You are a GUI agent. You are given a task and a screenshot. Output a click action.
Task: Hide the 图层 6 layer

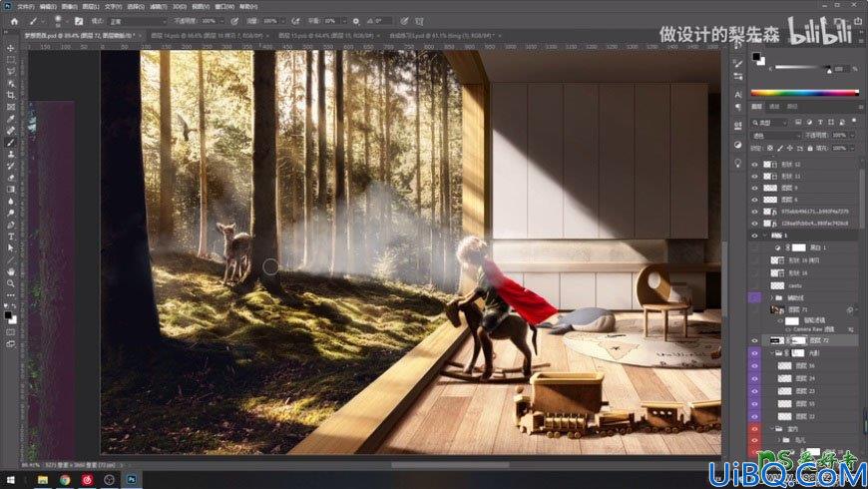point(754,200)
